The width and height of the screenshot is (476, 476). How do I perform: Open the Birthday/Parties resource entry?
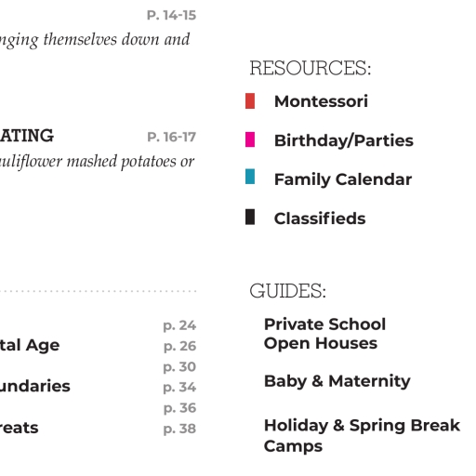[344, 140]
